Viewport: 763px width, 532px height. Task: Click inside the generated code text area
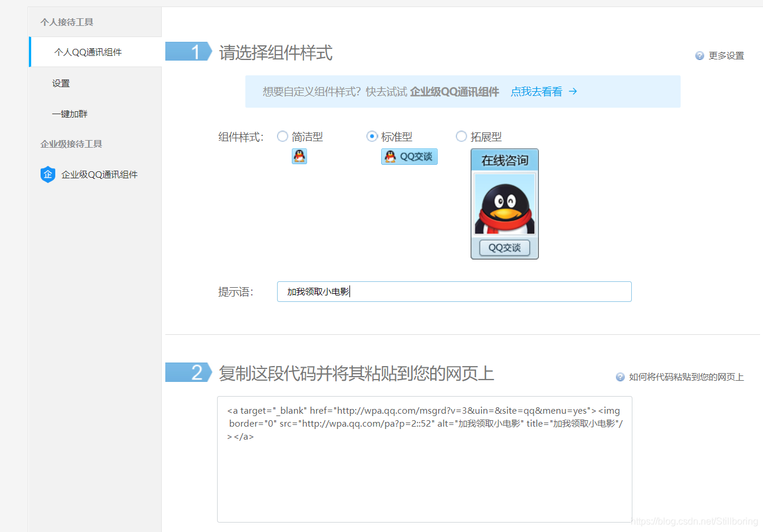point(425,459)
